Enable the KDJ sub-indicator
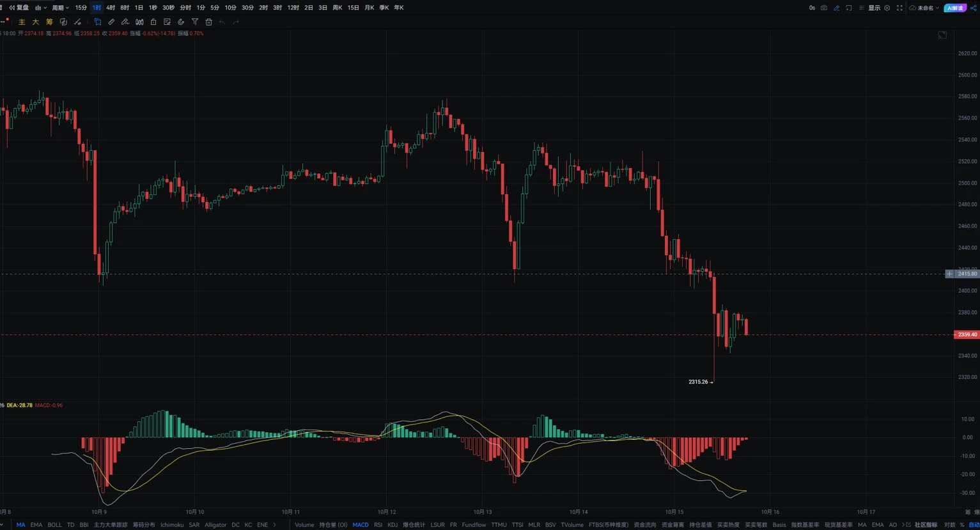The image size is (980, 530). tap(393, 525)
